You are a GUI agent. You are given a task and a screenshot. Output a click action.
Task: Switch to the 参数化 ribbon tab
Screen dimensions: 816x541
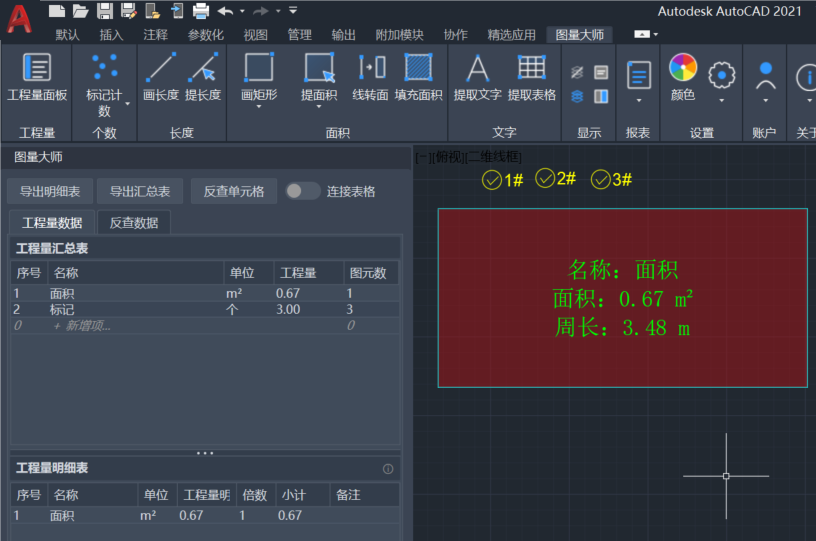[x=206, y=35]
